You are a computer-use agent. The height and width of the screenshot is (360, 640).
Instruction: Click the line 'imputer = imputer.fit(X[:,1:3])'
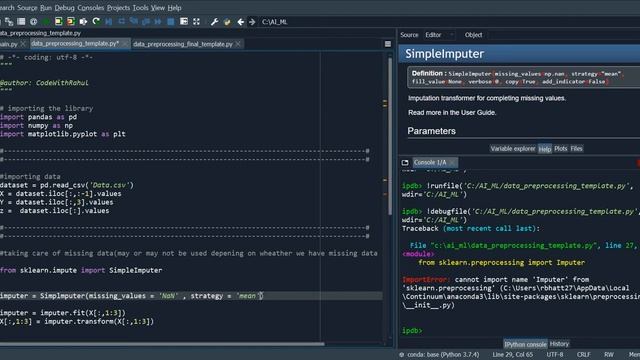point(63,313)
